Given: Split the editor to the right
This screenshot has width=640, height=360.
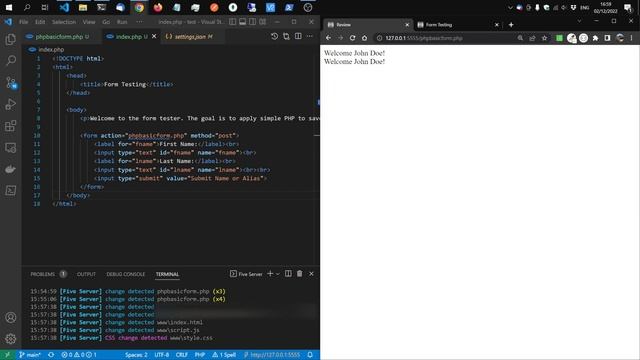Looking at the screenshot, I should [x=298, y=36].
